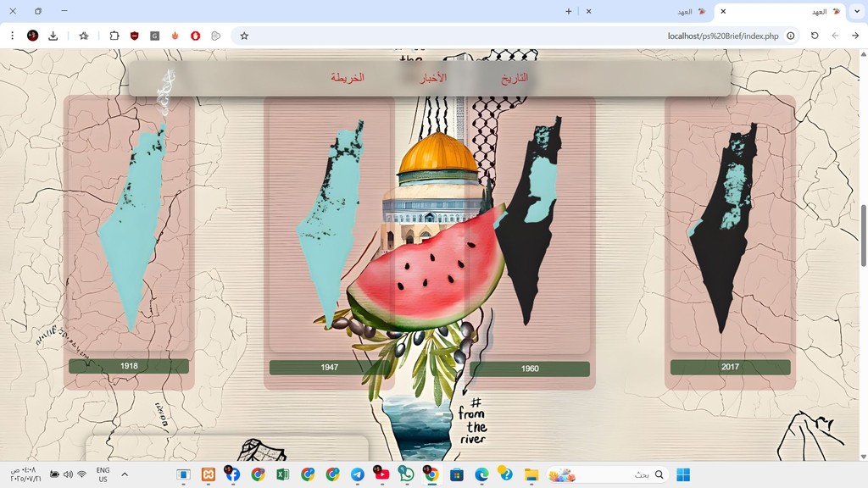
Task: Click the 1947 year label
Action: (x=330, y=367)
